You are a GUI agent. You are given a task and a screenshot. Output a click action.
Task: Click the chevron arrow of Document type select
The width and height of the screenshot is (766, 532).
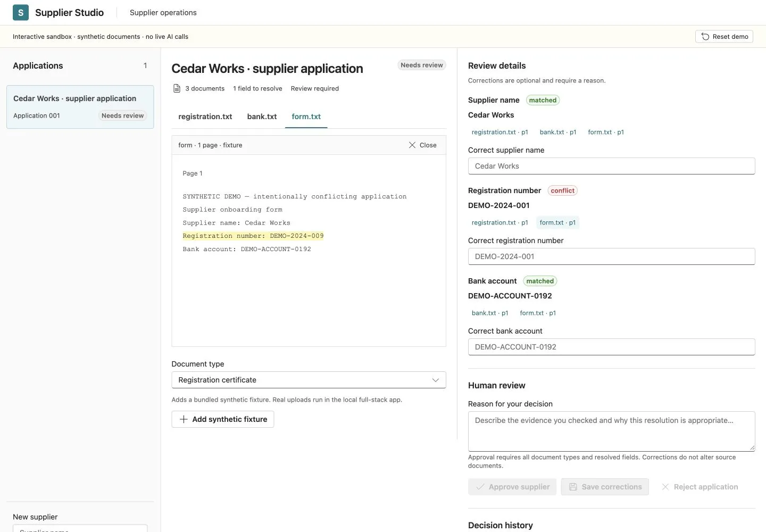pyautogui.click(x=436, y=380)
